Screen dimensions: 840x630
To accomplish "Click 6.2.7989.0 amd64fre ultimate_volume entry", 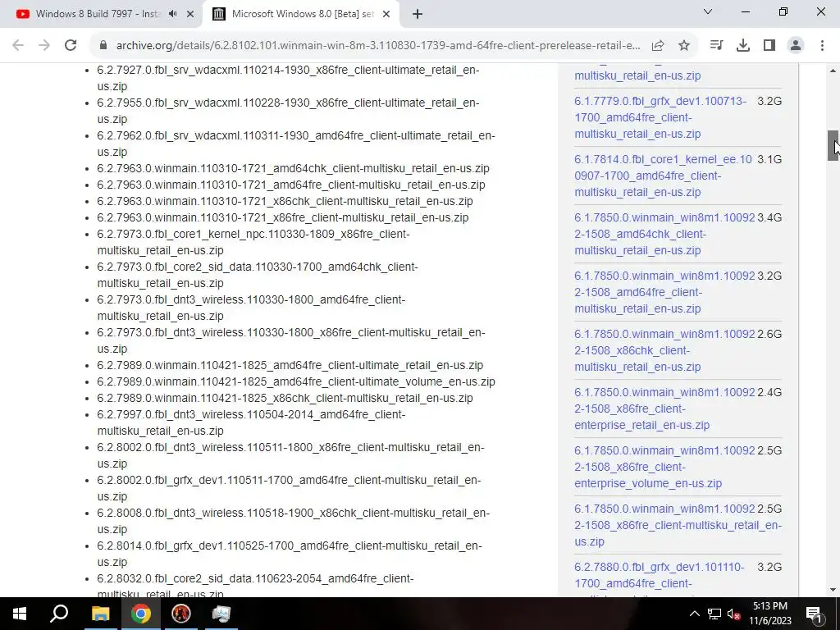I will 296,381.
